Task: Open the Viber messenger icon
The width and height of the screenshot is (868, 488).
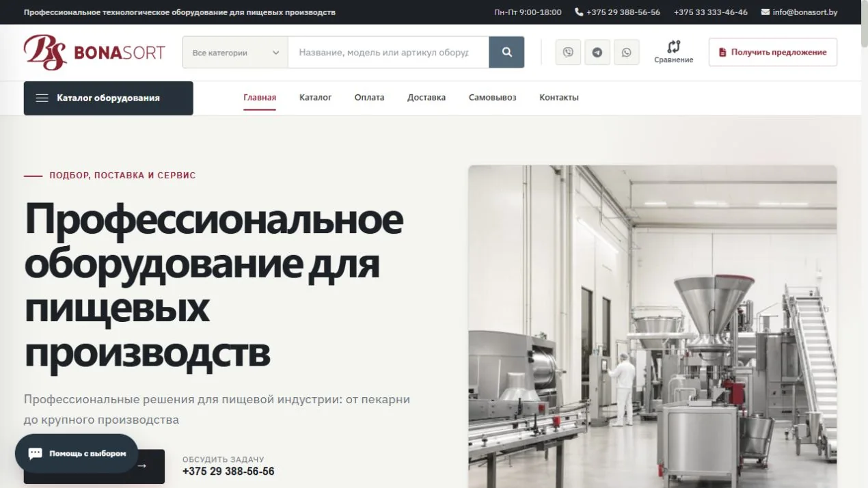Action: click(x=568, y=52)
